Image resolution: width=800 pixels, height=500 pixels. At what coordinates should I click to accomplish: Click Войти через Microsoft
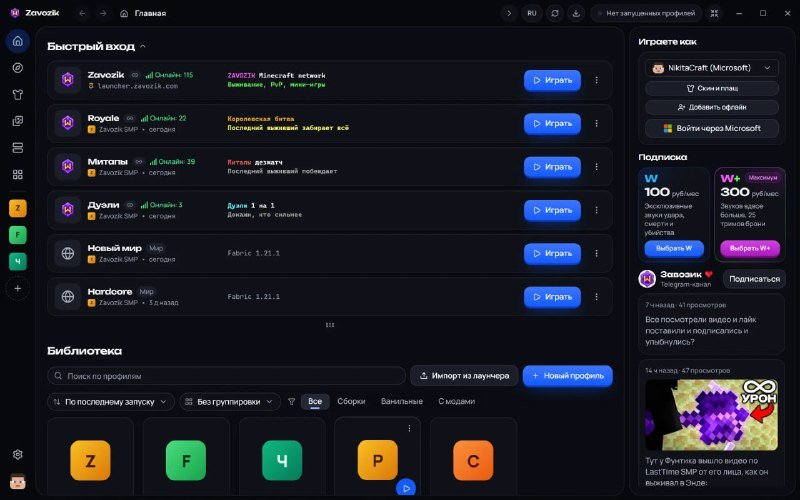point(712,129)
